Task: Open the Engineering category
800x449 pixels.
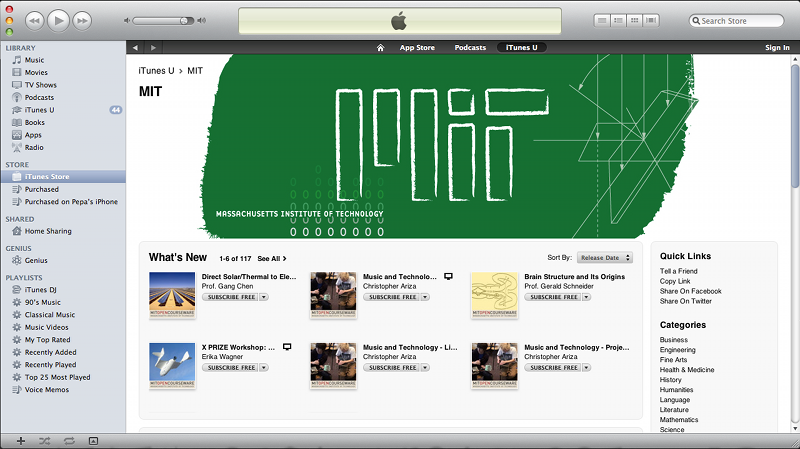Action: [x=677, y=350]
